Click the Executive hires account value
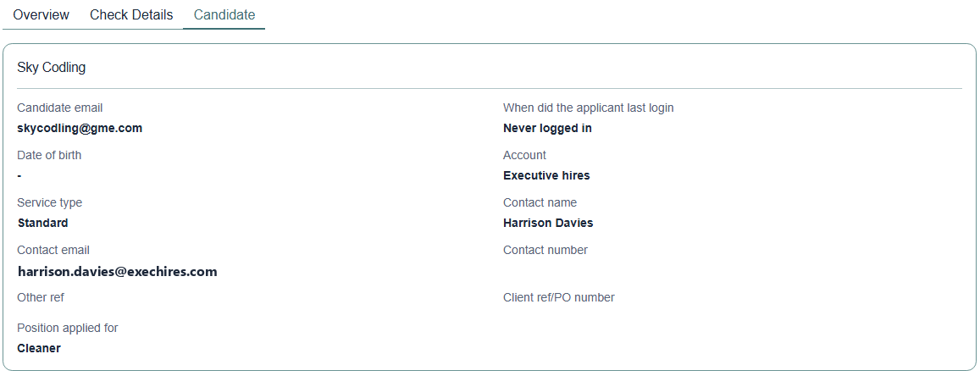The image size is (980, 376). 546,175
